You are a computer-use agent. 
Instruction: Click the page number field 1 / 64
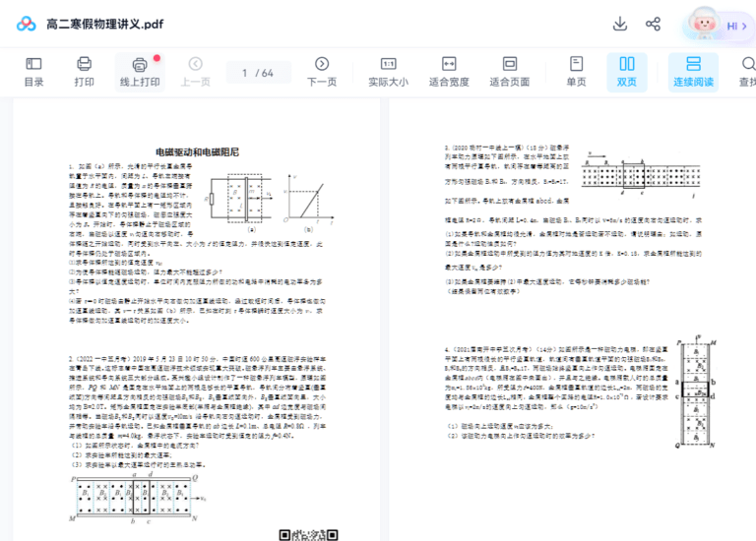coord(258,73)
